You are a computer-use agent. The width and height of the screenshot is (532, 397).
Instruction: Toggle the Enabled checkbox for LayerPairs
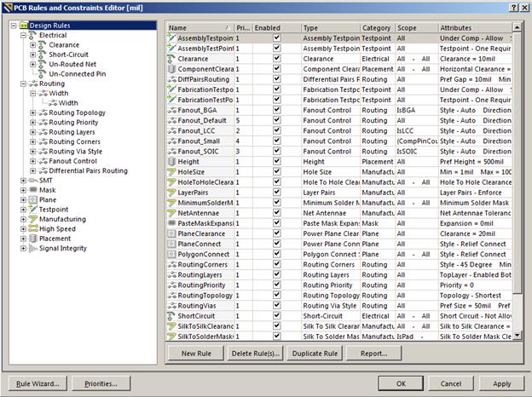(x=277, y=193)
